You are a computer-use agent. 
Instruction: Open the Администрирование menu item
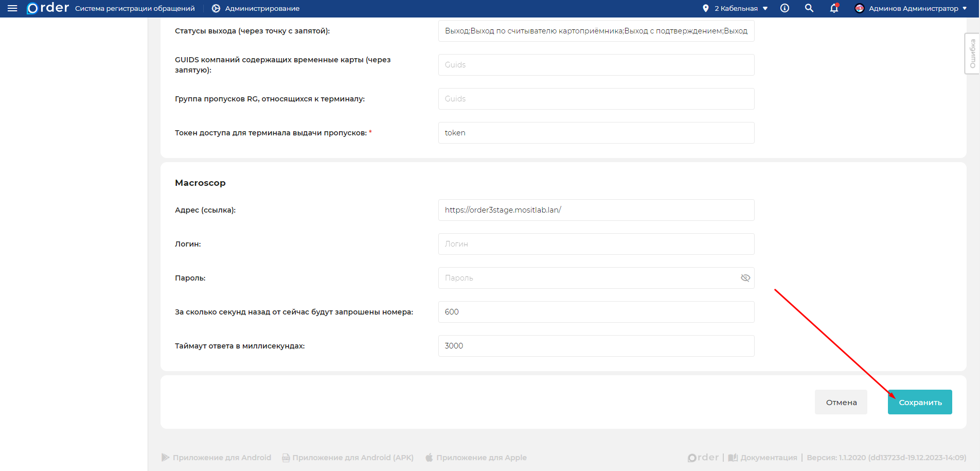(262, 8)
